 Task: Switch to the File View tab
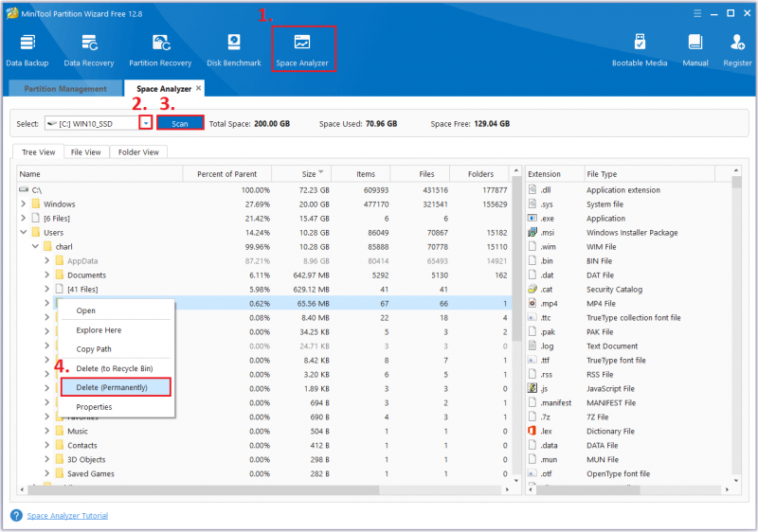pyautogui.click(x=85, y=152)
